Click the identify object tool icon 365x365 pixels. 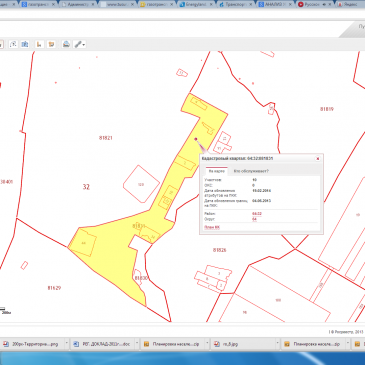13,44
